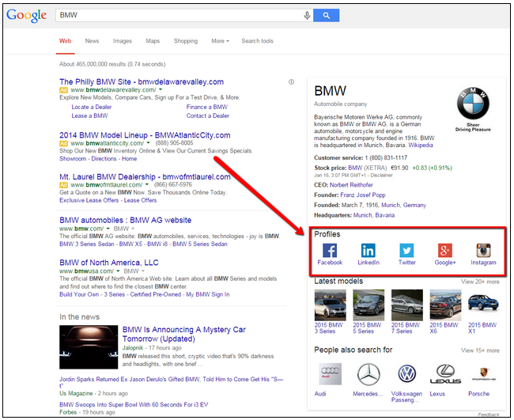Click View 15+ more related searches
514x420 pixels.
click(x=480, y=350)
